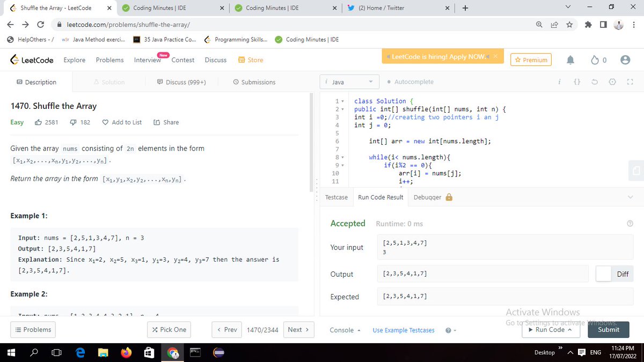Viewport: 644px width, 362px height.
Task: Click the description panel scrollbar
Action: pyautogui.click(x=311, y=142)
